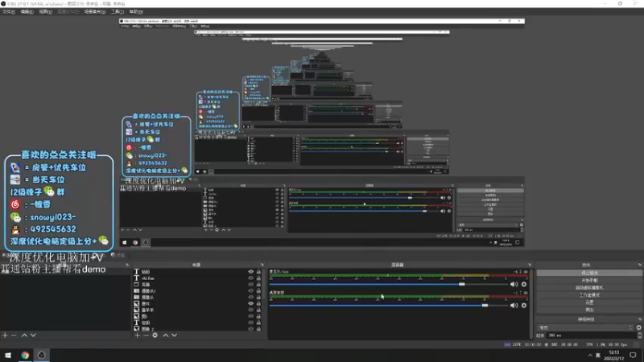Mute the 桌面音频 speaker icon

click(x=514, y=306)
